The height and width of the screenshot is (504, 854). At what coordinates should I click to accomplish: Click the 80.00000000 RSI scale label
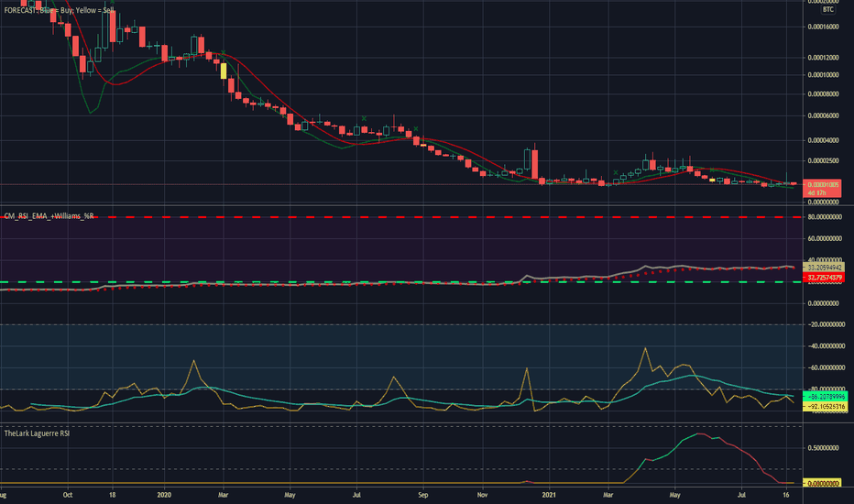(x=823, y=217)
